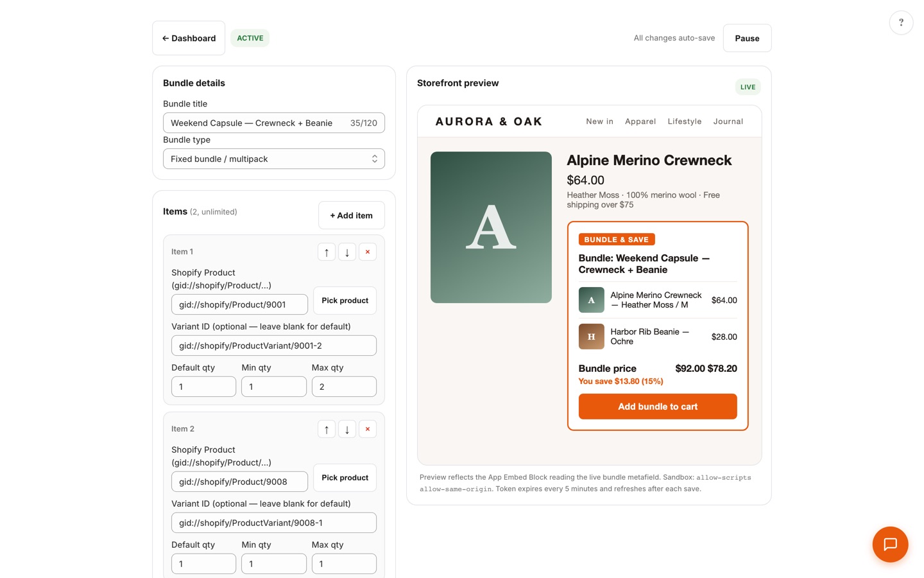Pick product for Item 1
The height and width of the screenshot is (578, 924).
[345, 301]
